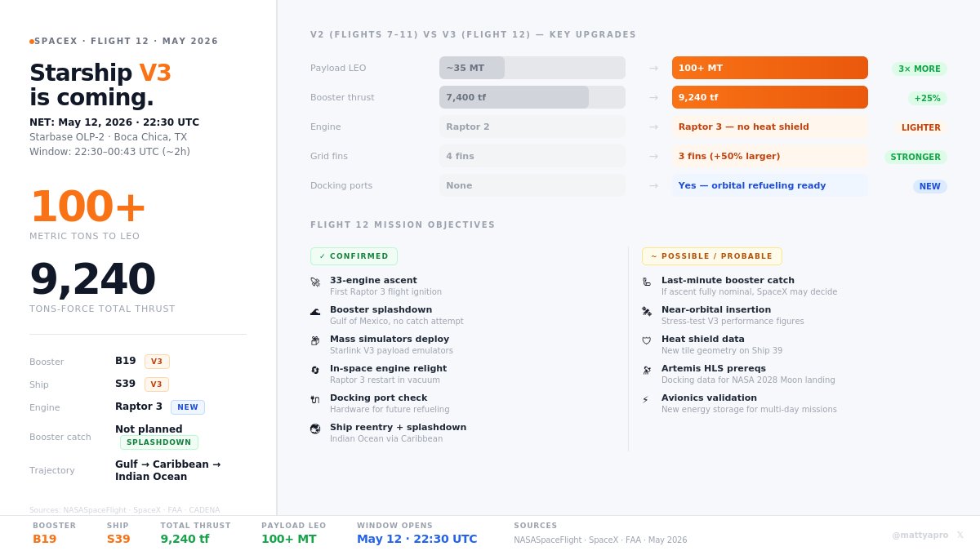Viewport: 980px width, 551px height.
Task: Click the '4 fins' cell
Action: tap(532, 156)
